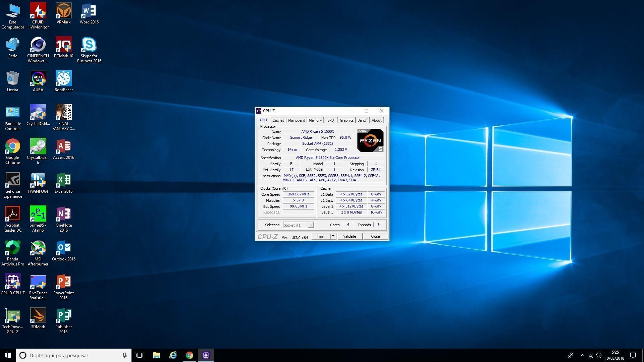
Task: Open the Graphics tab in CPU-Z
Action: (346, 120)
